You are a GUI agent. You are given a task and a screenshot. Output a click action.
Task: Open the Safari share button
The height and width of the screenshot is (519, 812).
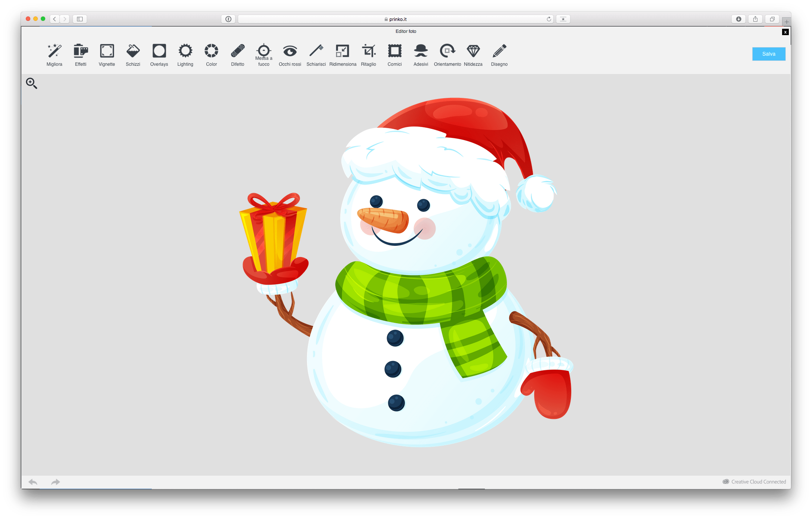[755, 19]
